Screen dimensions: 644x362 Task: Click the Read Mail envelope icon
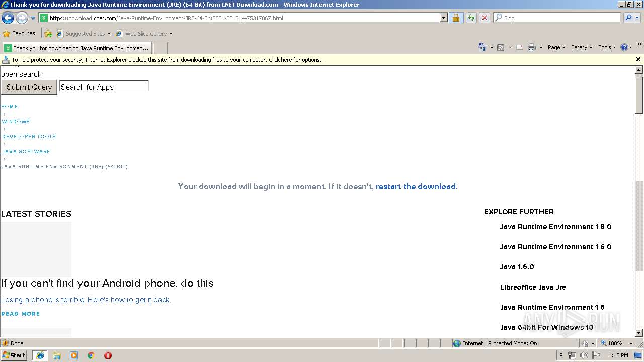520,47
